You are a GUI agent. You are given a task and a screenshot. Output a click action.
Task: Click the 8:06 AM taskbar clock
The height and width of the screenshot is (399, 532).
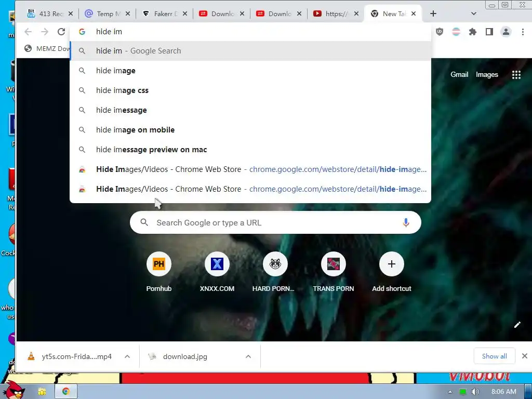[503, 392]
